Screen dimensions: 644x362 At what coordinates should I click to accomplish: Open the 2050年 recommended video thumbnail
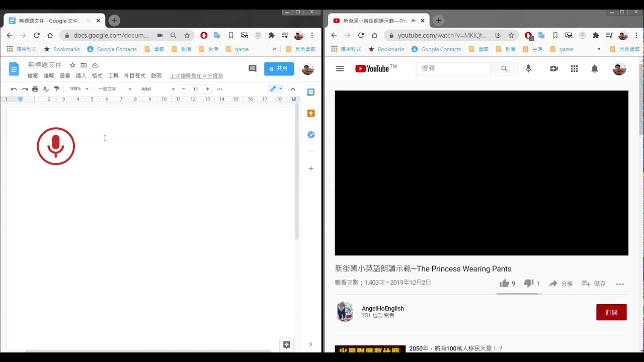[x=370, y=349]
